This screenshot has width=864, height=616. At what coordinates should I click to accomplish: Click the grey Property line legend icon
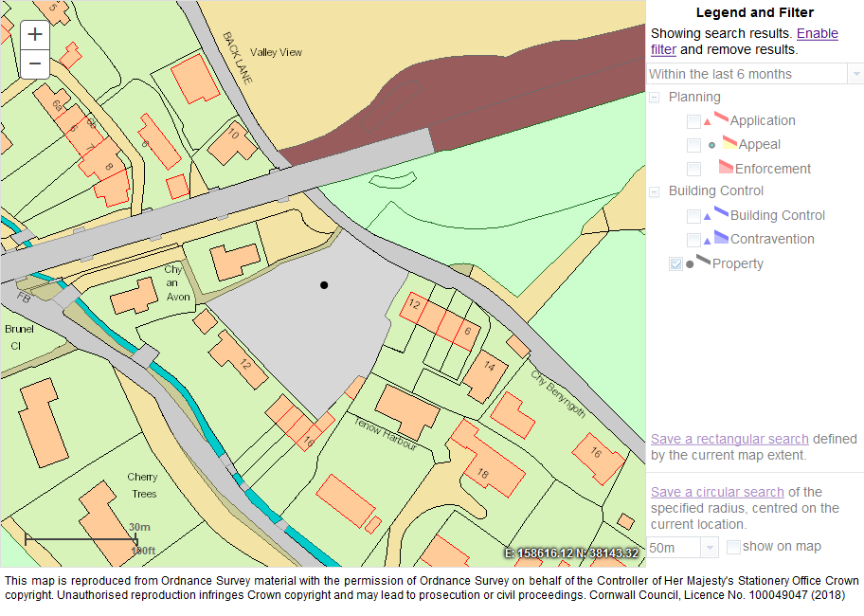click(x=703, y=260)
